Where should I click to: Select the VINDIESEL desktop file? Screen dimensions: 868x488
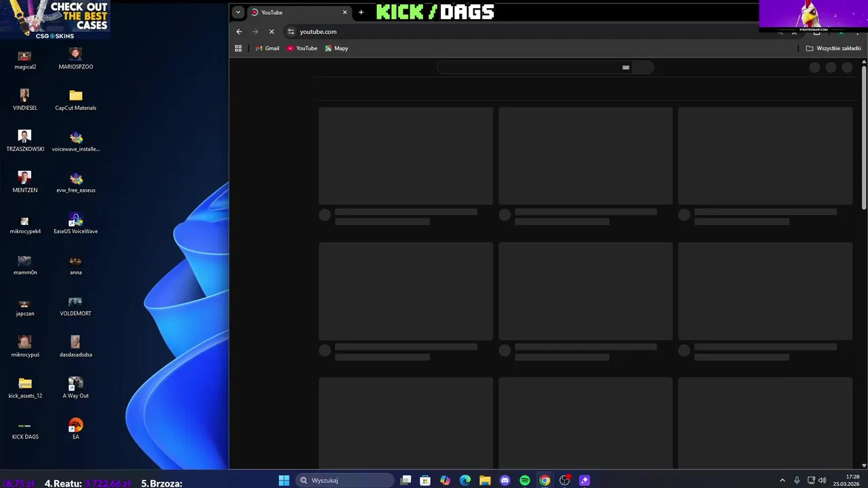[x=25, y=100]
